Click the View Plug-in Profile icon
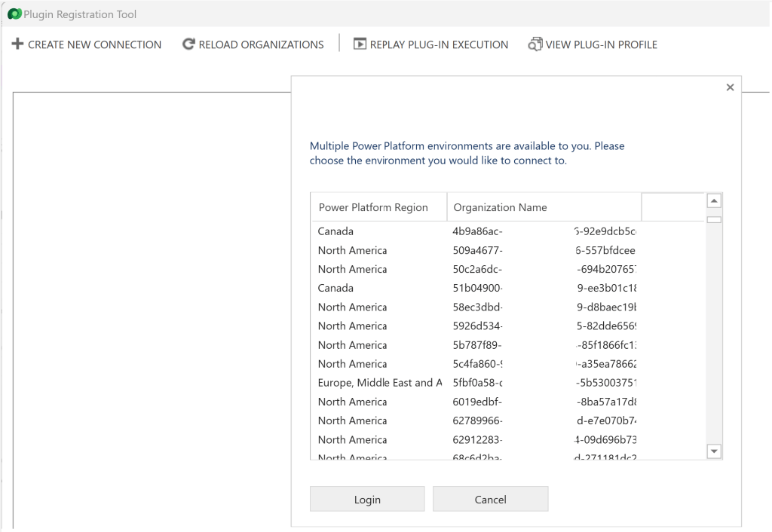 point(535,44)
